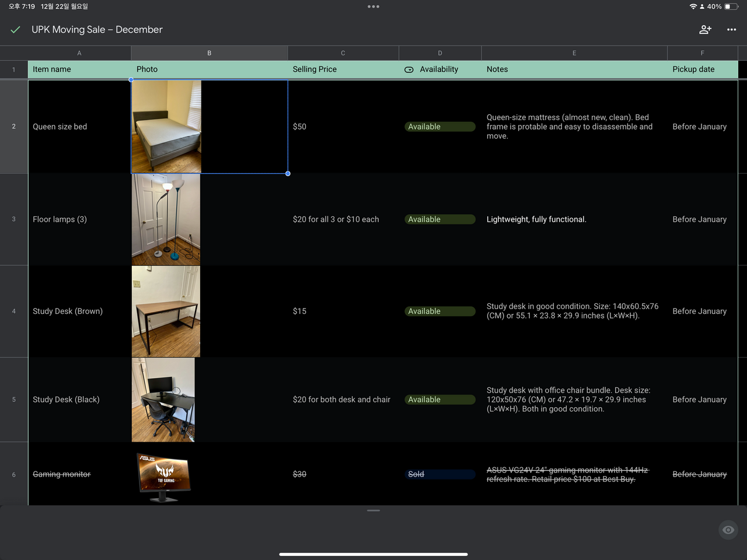Tap the dropdown chip icon in Availability header
Screen dimensions: 747x560
coord(409,69)
